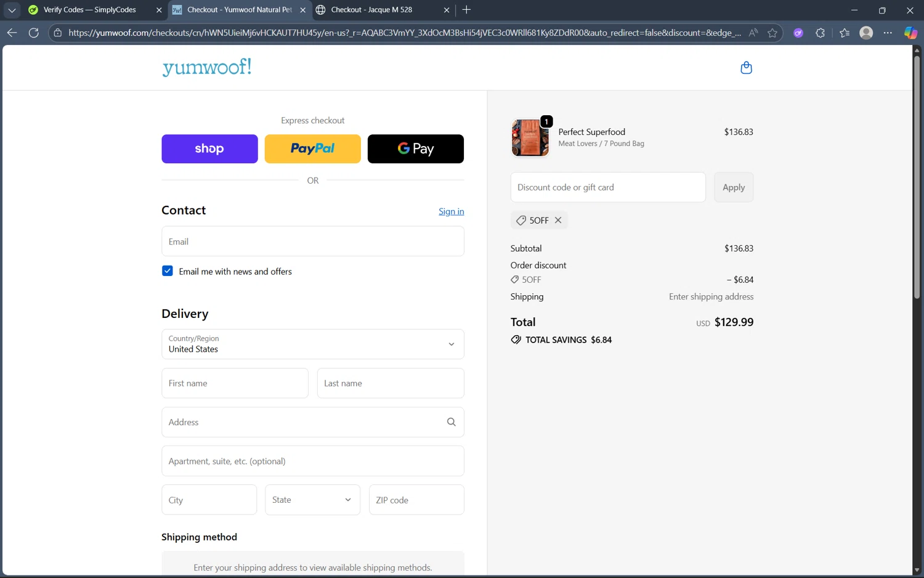Image resolution: width=924 pixels, height=578 pixels.
Task: Go back with browser back arrow
Action: click(x=12, y=33)
